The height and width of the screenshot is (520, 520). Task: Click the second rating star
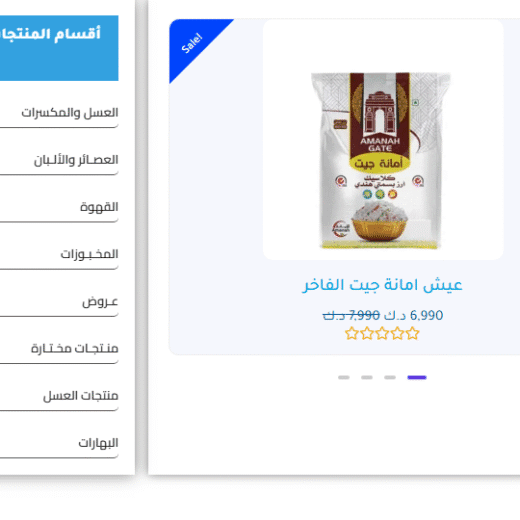[367, 333]
